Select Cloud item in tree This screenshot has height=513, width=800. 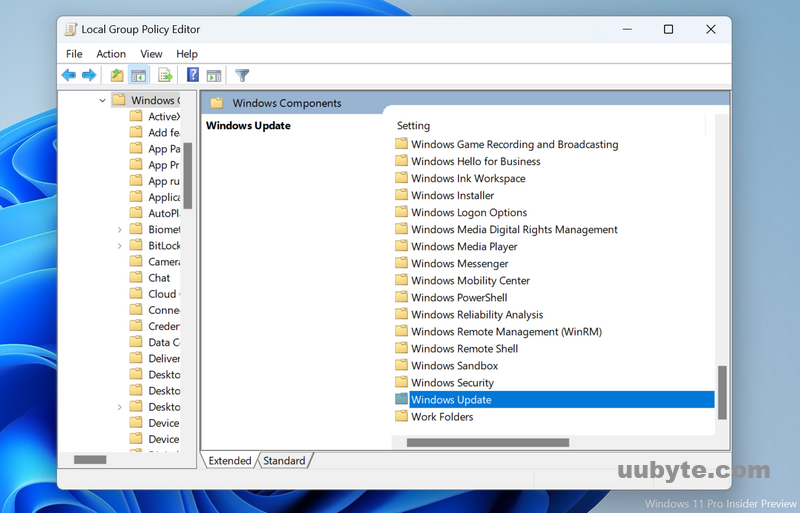[x=162, y=294]
